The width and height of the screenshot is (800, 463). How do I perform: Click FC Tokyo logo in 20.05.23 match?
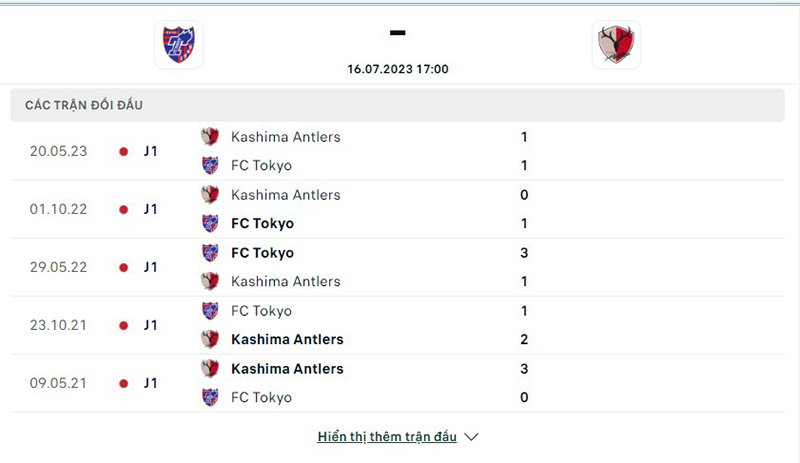[210, 165]
